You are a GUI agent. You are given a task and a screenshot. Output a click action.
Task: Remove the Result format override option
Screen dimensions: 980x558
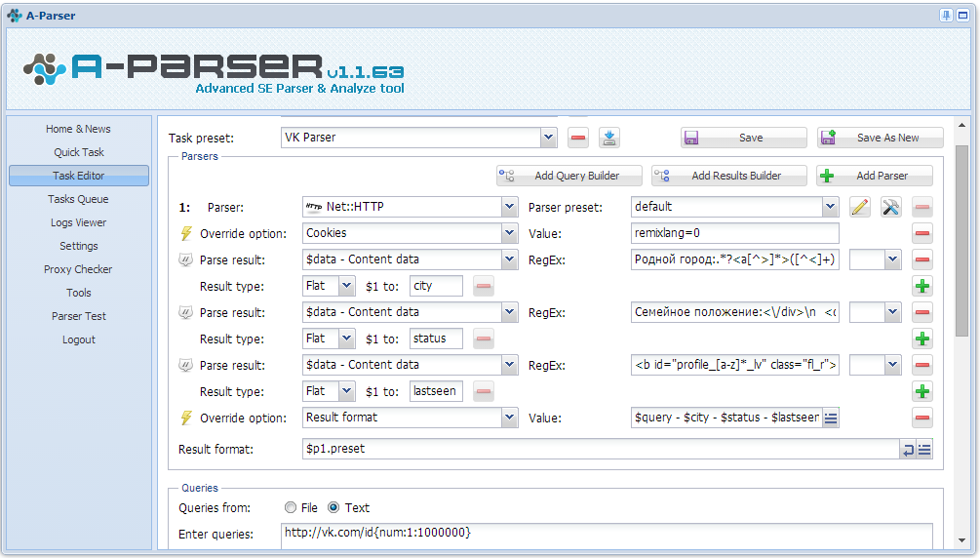[921, 418]
